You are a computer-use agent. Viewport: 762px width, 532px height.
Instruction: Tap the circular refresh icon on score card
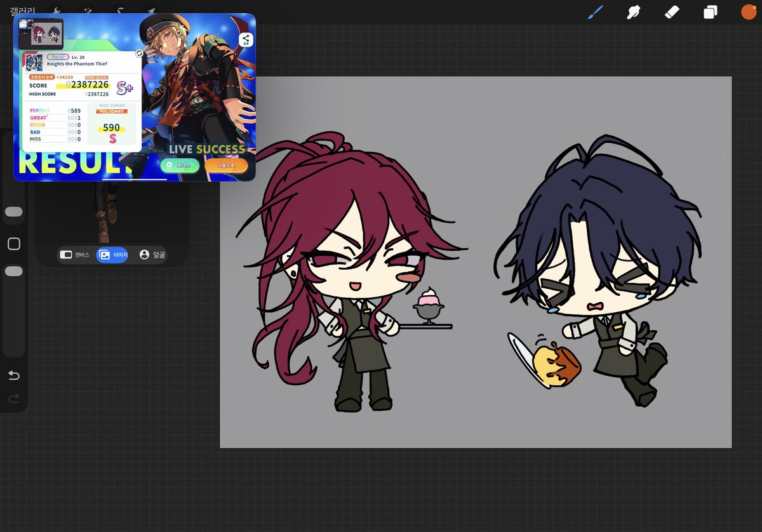(139, 53)
